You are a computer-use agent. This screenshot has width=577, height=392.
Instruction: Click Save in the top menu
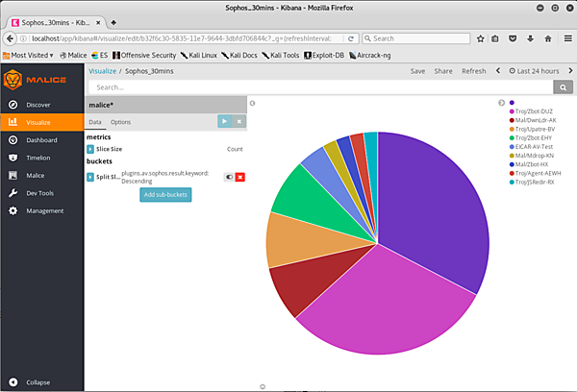pyautogui.click(x=417, y=71)
